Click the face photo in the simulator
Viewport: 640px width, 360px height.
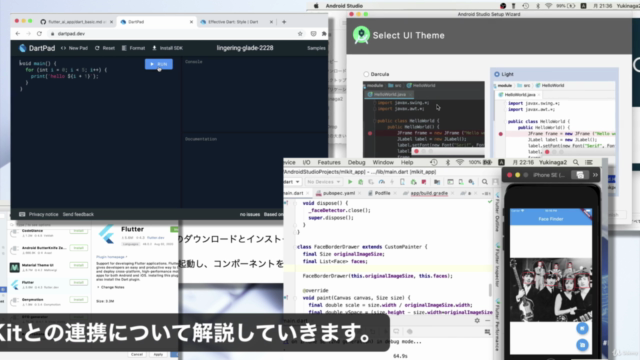[551, 289]
